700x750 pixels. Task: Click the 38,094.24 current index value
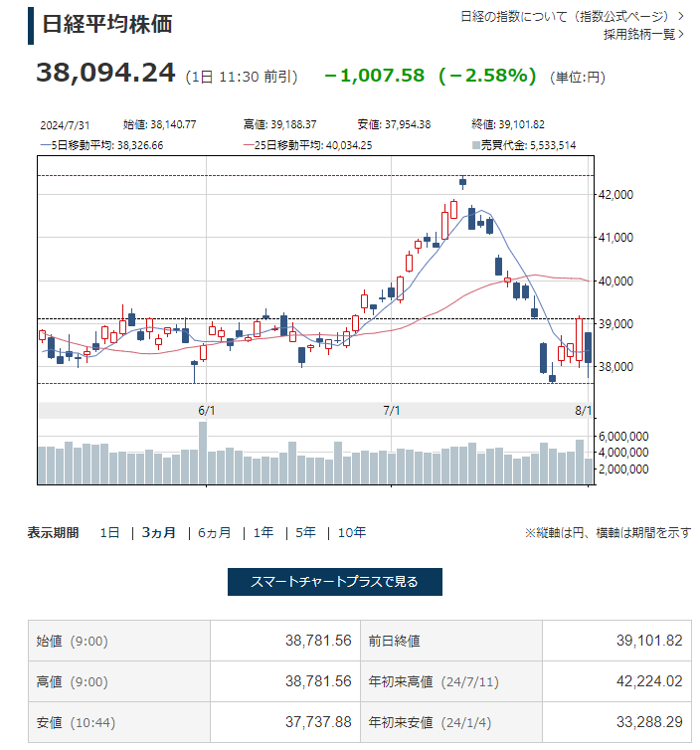click(105, 73)
